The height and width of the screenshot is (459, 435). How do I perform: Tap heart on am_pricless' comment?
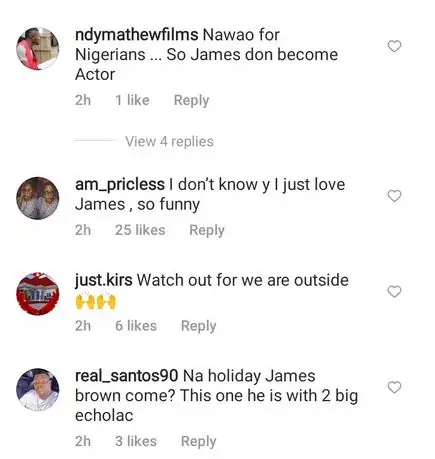point(394,196)
